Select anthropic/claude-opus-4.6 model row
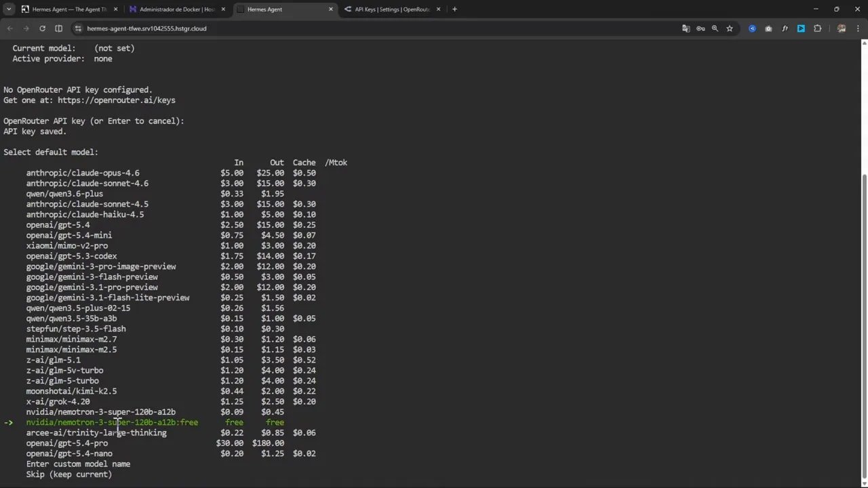 [x=171, y=173]
